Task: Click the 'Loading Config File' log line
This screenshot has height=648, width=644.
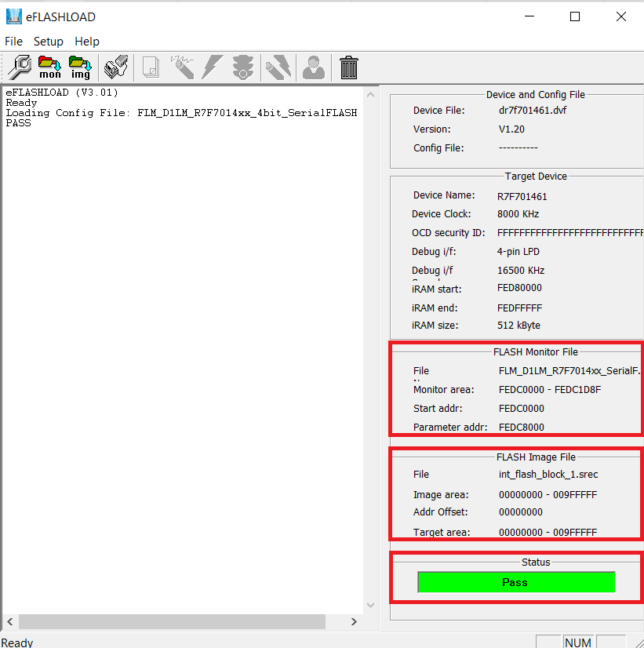Action: [x=181, y=113]
